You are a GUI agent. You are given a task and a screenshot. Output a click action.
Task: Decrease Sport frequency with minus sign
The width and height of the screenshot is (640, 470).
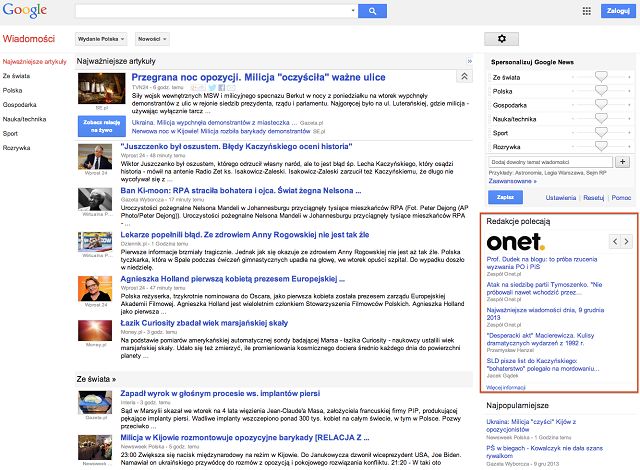pos(573,133)
